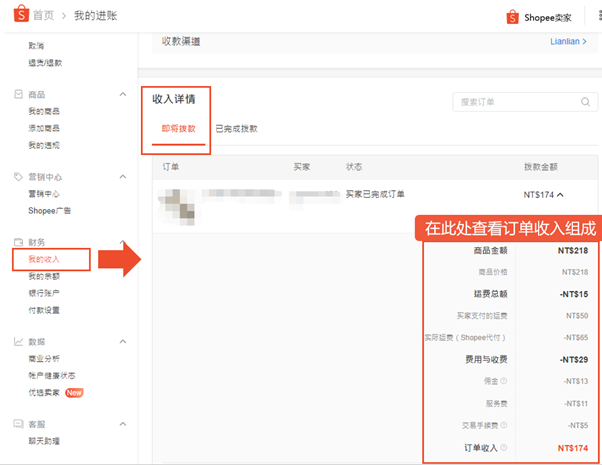Click the Shopee logo at top left
The image size is (602, 465).
point(21,14)
